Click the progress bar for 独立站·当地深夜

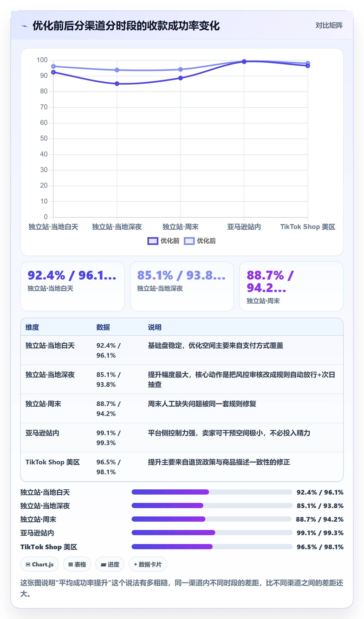(212, 505)
